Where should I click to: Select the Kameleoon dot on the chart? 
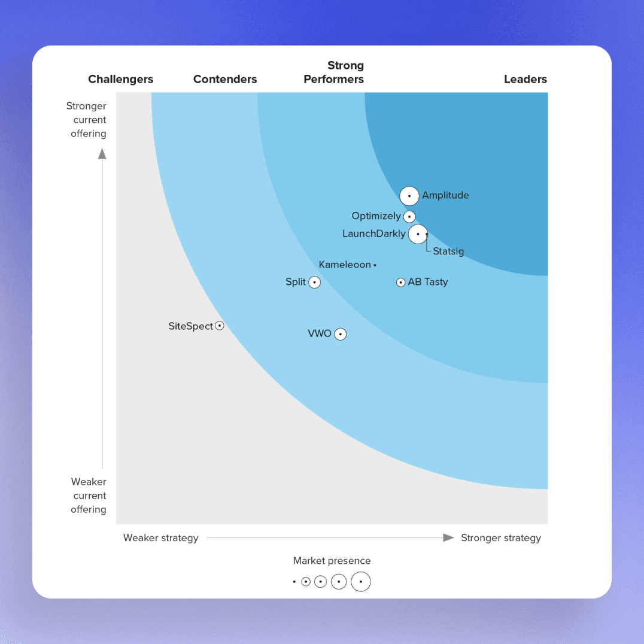pos(375,265)
